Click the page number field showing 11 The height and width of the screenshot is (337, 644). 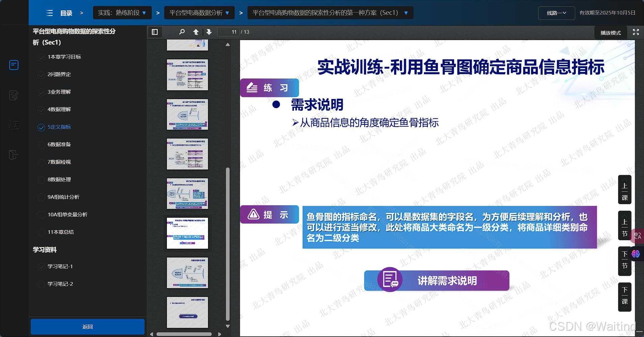pos(228,32)
